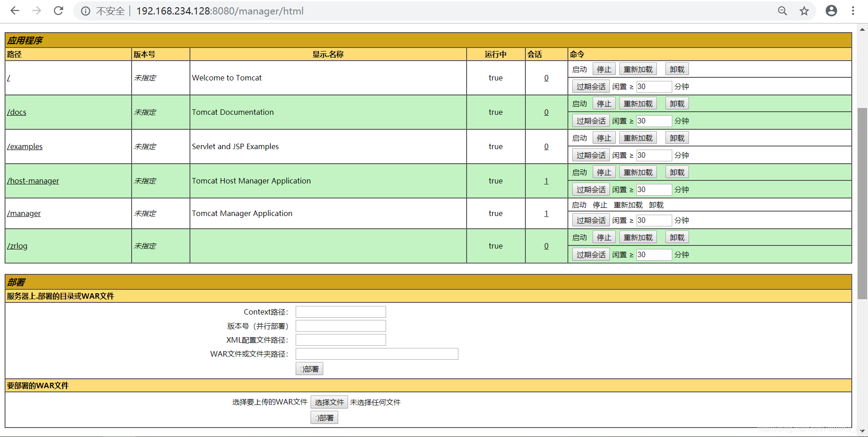Viewport: 868px width, 437px height.
Task: Click idle minutes field for /docs
Action: 654,121
